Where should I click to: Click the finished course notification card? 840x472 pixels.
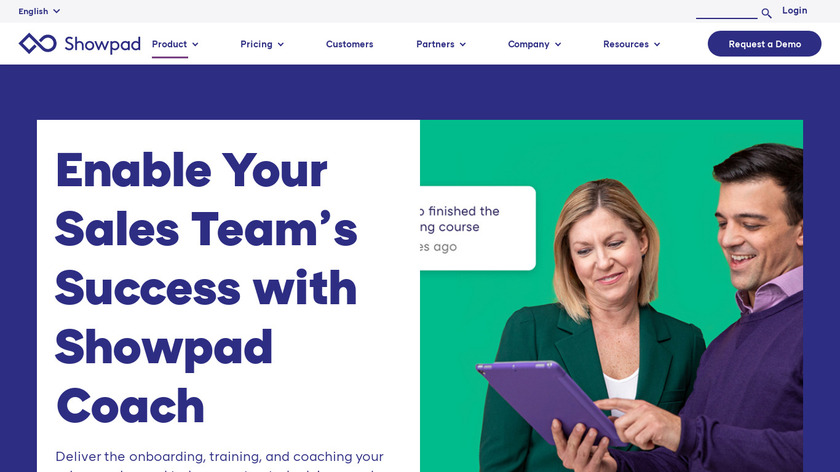(x=478, y=228)
